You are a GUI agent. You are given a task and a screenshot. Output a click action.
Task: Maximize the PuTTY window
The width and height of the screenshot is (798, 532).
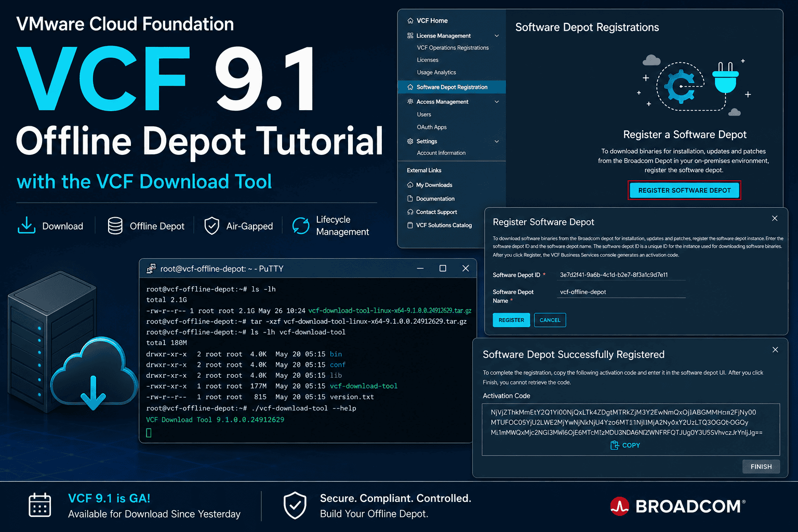click(443, 268)
